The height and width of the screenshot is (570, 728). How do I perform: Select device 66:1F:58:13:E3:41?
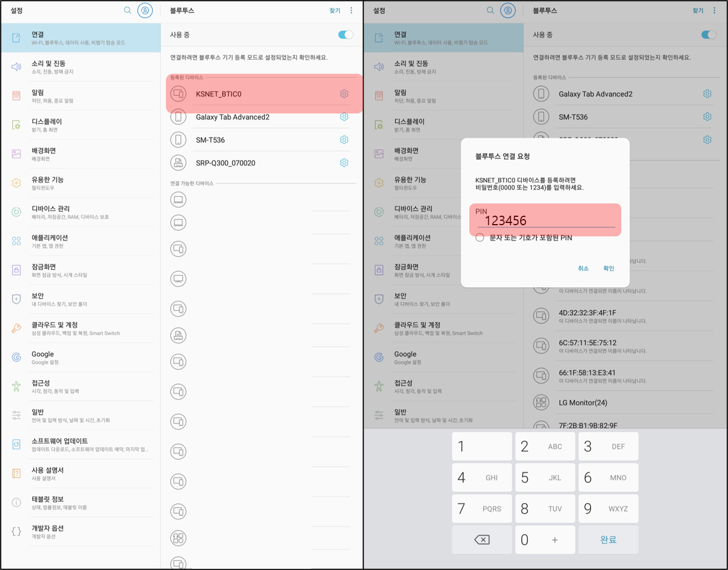click(x=624, y=376)
